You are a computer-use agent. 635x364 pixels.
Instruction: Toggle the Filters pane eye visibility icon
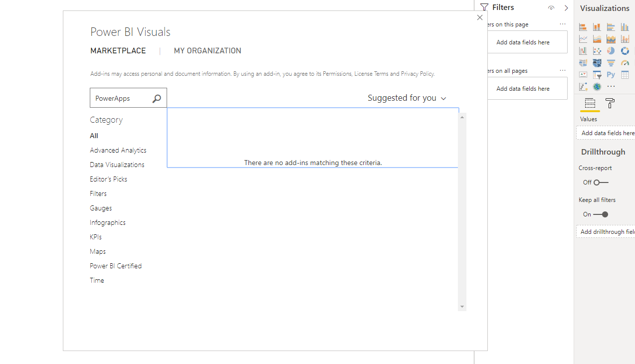tap(551, 8)
